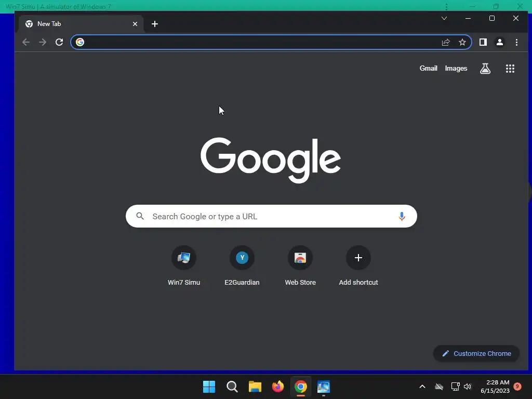This screenshot has width=532, height=399.
Task: Click the Google icon in the address bar
Action: point(80,42)
